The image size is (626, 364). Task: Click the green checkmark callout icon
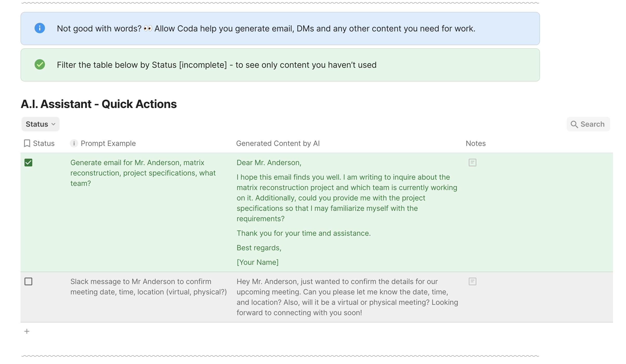coord(40,64)
